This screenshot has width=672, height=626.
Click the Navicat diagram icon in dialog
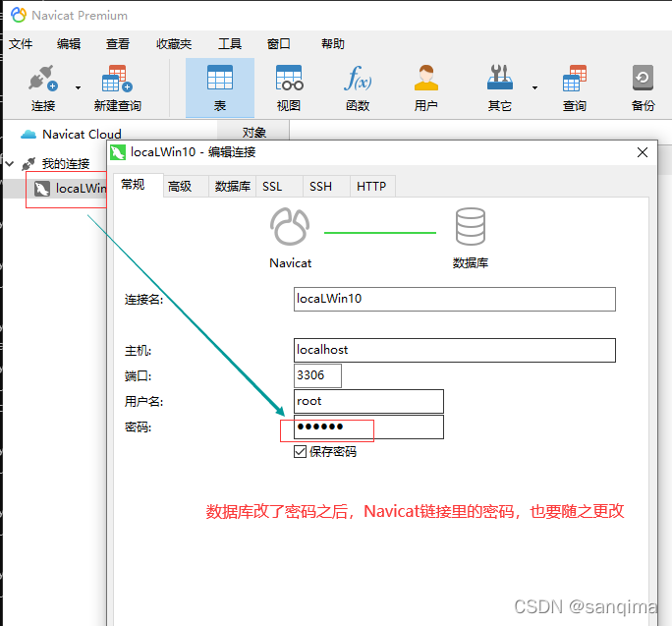pyautogui.click(x=290, y=226)
